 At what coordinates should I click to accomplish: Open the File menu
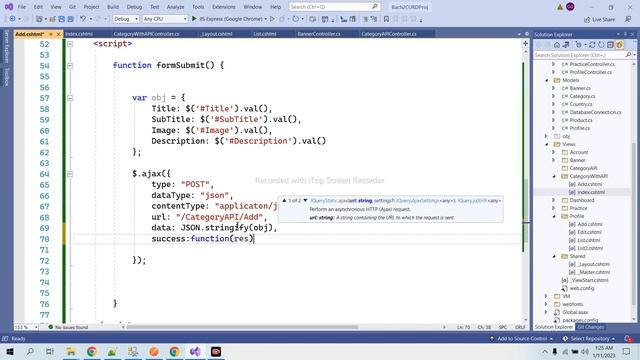tap(22, 7)
